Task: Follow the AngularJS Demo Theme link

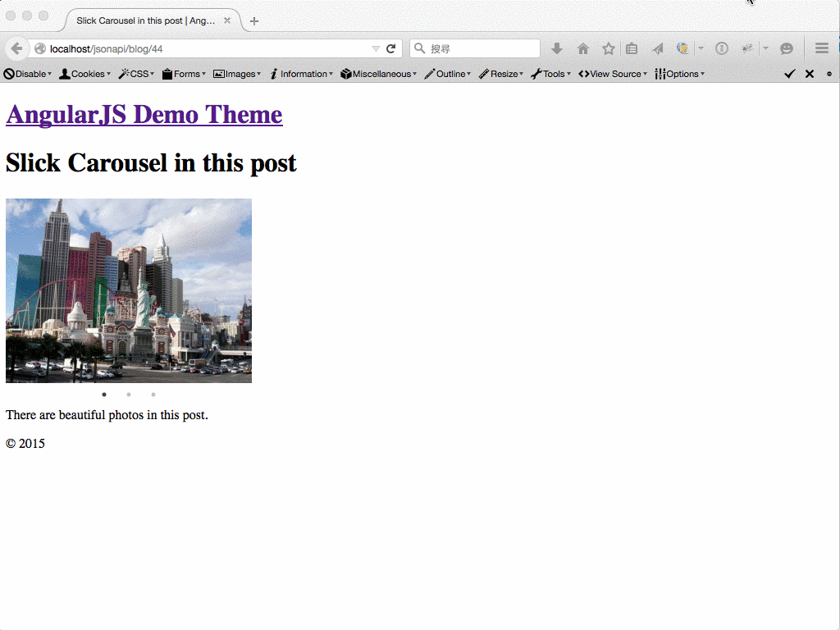Action: 144,114
